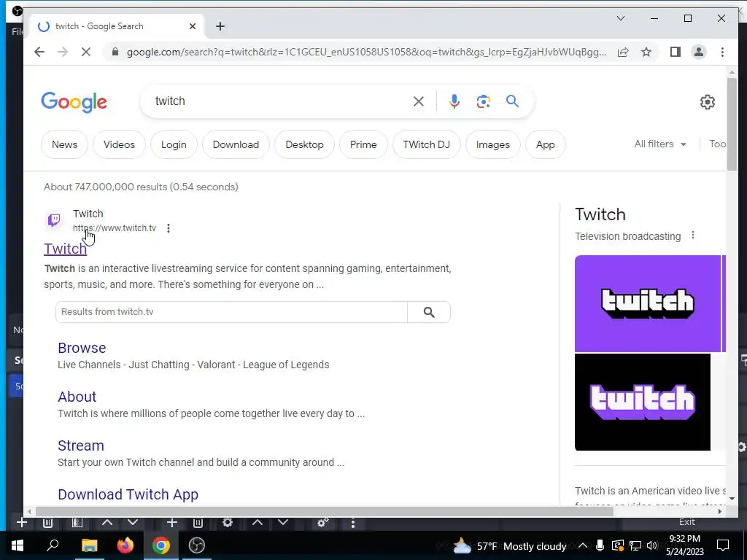747x560 pixels.
Task: Open Google quick settings gear
Action: [708, 102]
